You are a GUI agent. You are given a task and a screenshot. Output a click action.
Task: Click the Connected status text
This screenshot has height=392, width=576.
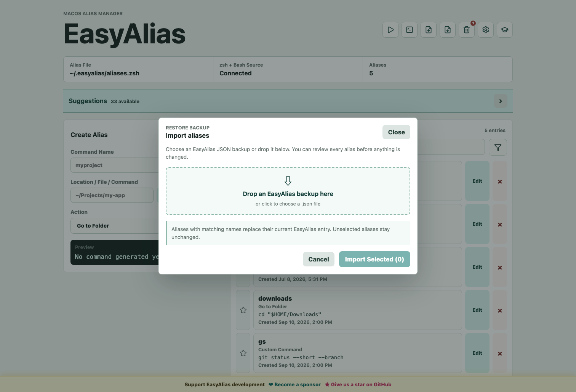235,73
